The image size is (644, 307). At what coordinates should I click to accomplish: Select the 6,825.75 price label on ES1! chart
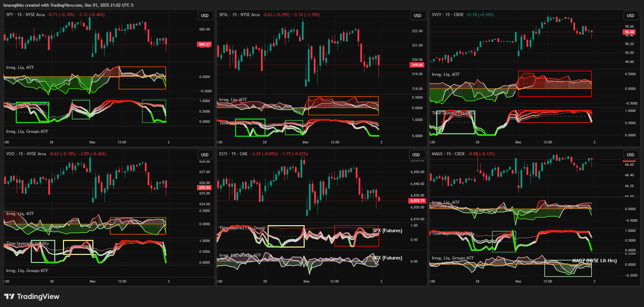[x=417, y=201]
